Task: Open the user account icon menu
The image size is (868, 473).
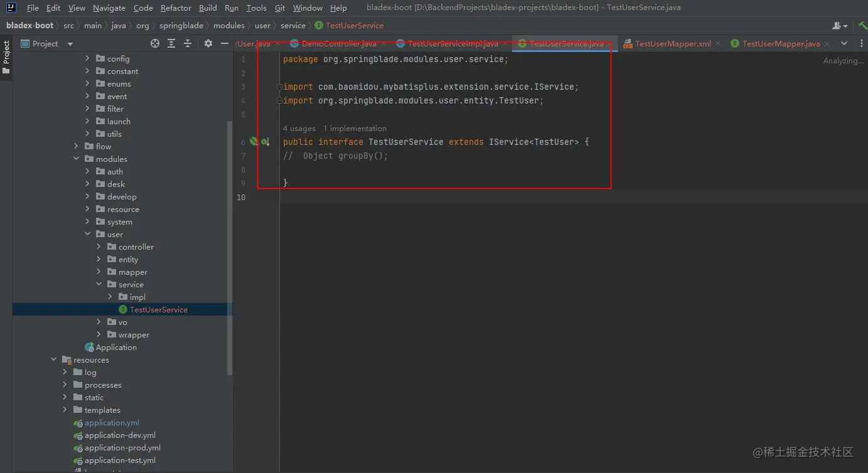Action: coord(839,26)
